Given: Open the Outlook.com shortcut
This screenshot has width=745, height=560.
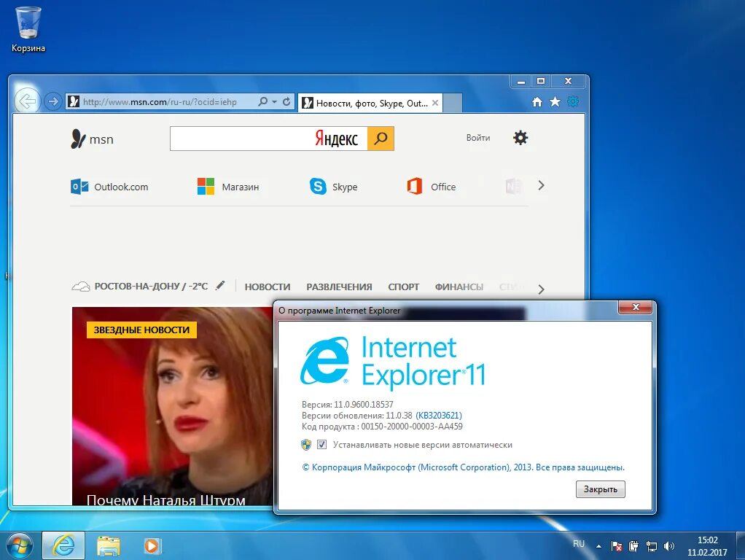Looking at the screenshot, I should point(109,187).
